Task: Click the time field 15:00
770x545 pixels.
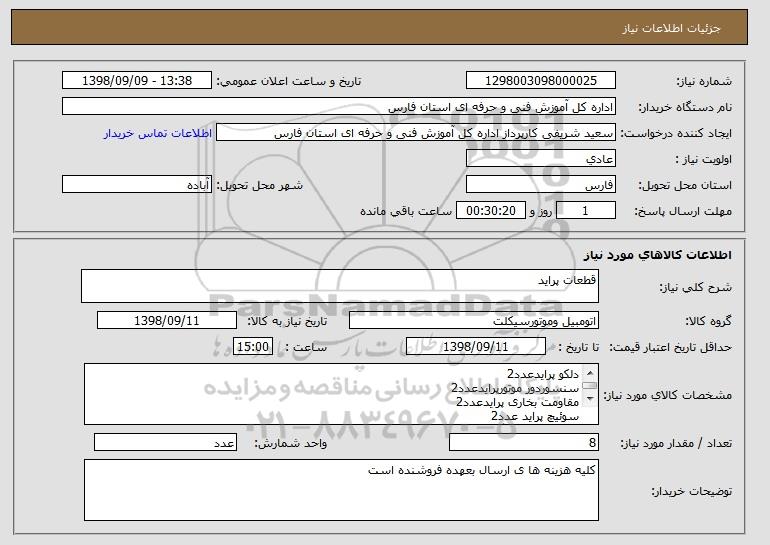Action: (253, 347)
